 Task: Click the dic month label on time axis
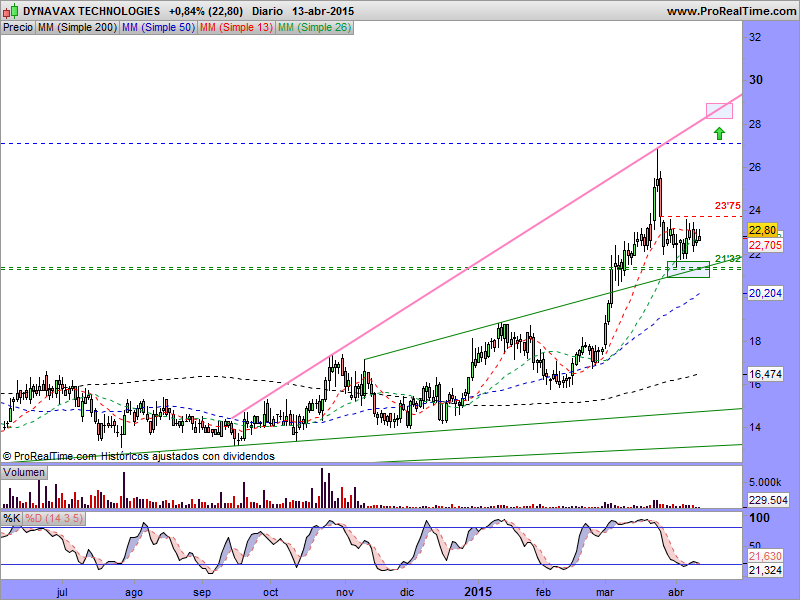point(407,592)
